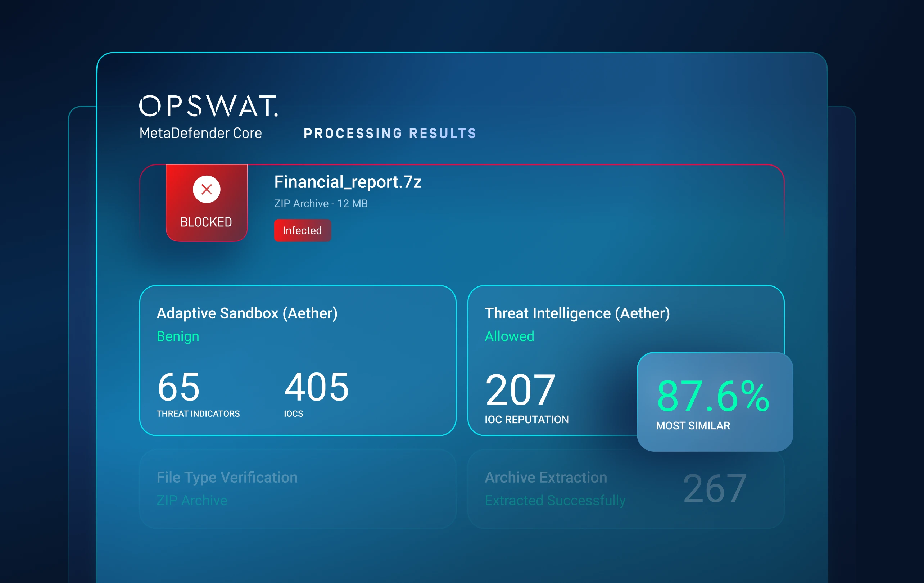This screenshot has height=583, width=924.
Task: Click the Benign verdict text
Action: (x=178, y=336)
